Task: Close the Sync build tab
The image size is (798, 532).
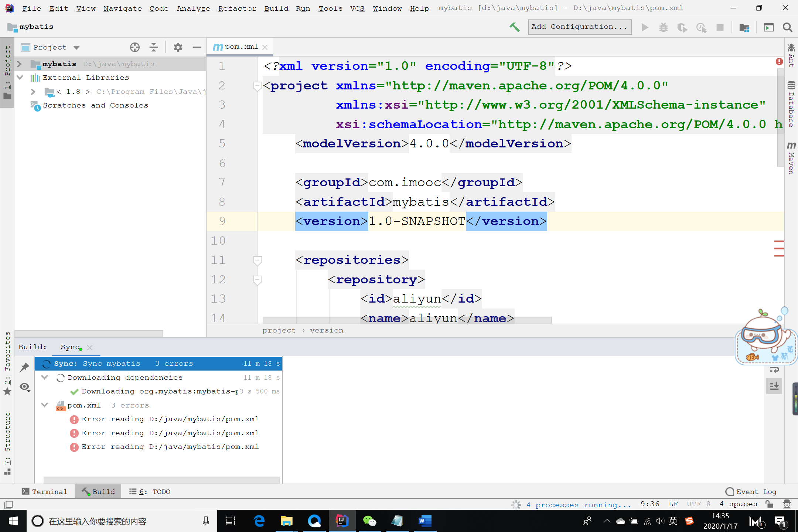Action: [90, 348]
